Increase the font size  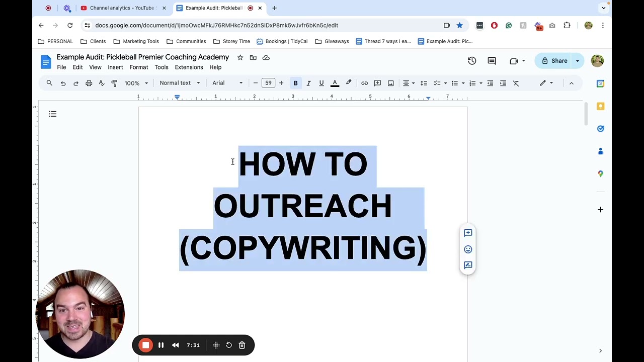281,83
